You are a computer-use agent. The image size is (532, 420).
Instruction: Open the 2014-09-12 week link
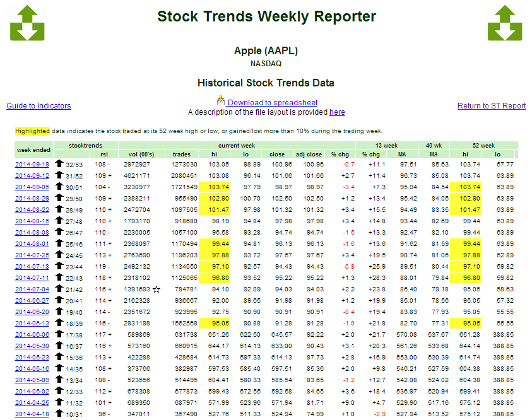32,176
